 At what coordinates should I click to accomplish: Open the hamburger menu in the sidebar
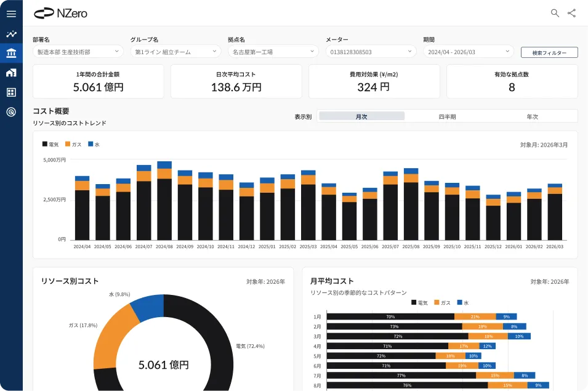[11, 14]
